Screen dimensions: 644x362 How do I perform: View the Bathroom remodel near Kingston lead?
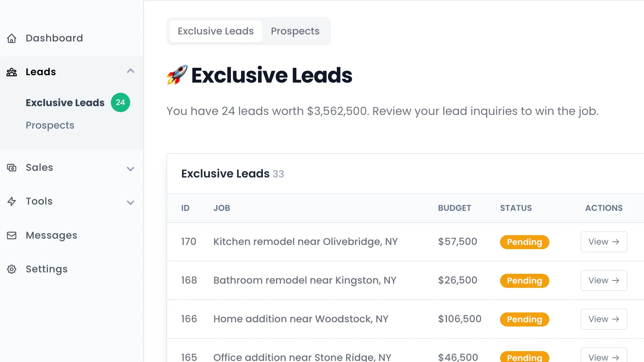(x=603, y=280)
